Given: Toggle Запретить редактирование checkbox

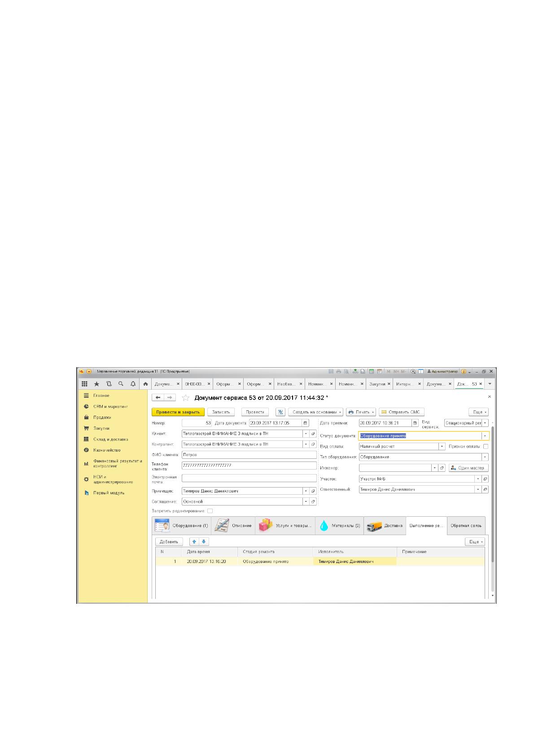Looking at the screenshot, I should point(210,511).
